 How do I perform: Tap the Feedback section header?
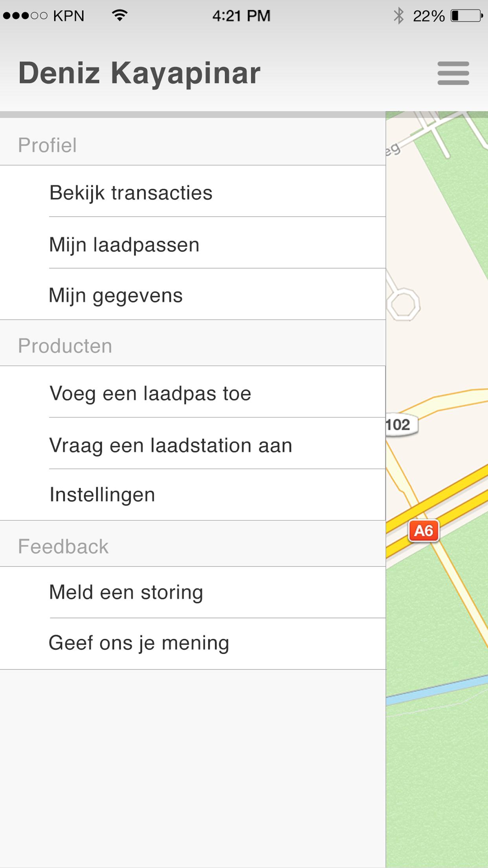[63, 546]
